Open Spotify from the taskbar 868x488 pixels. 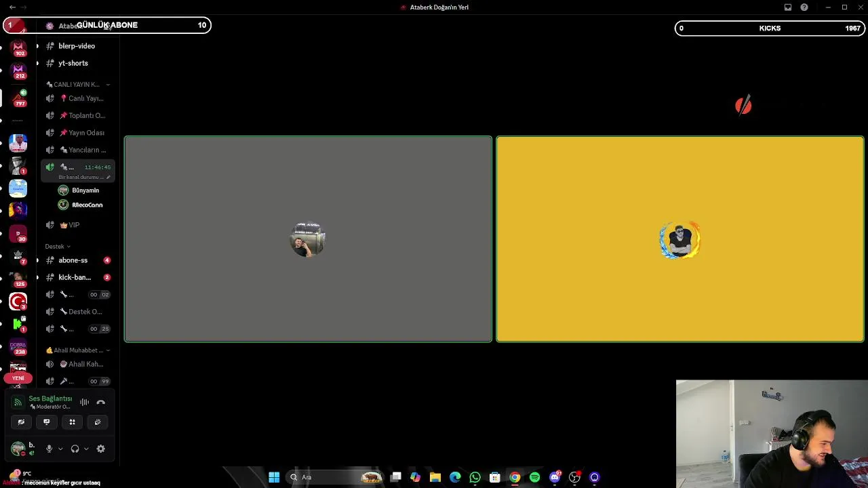click(534, 477)
